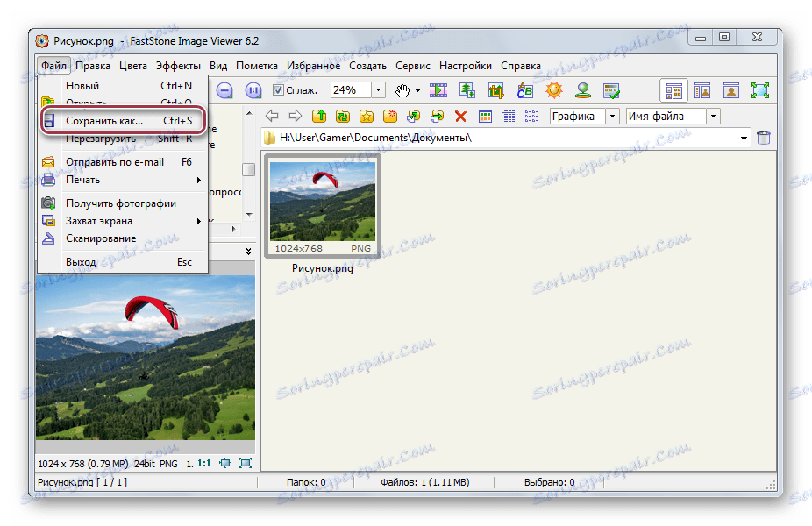Open the 24% zoom level dropdown
The image size is (812, 526).
(379, 90)
